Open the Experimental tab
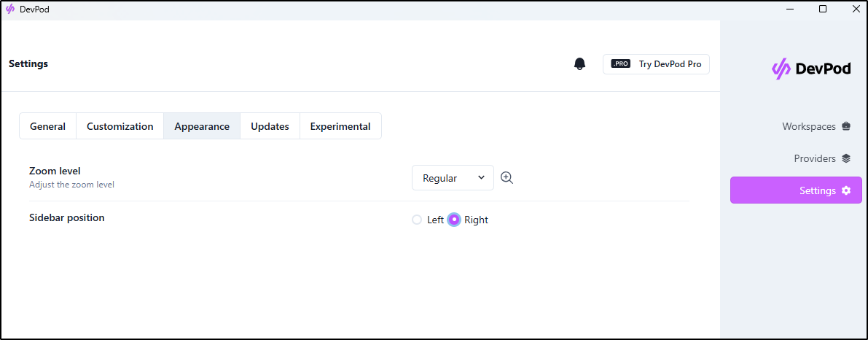 point(340,126)
